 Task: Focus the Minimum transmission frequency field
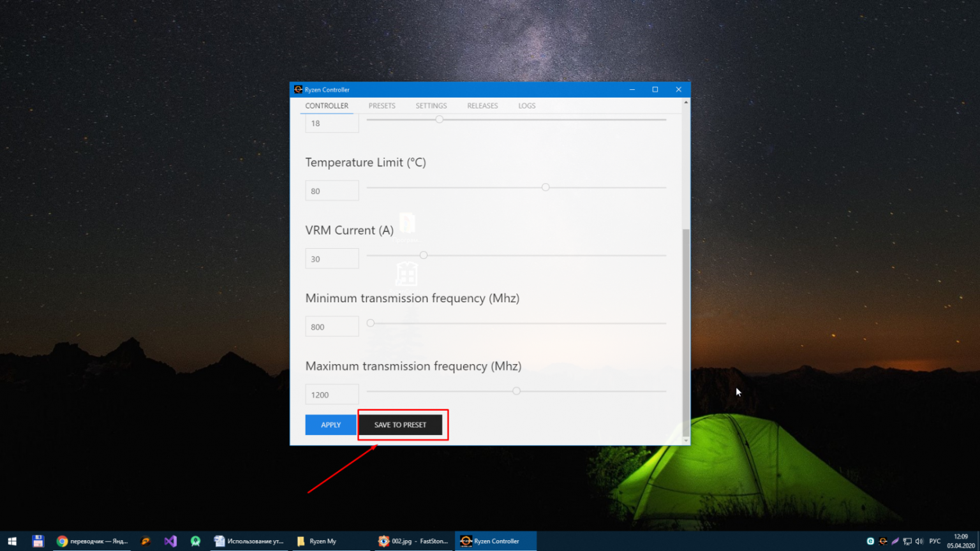[332, 327]
